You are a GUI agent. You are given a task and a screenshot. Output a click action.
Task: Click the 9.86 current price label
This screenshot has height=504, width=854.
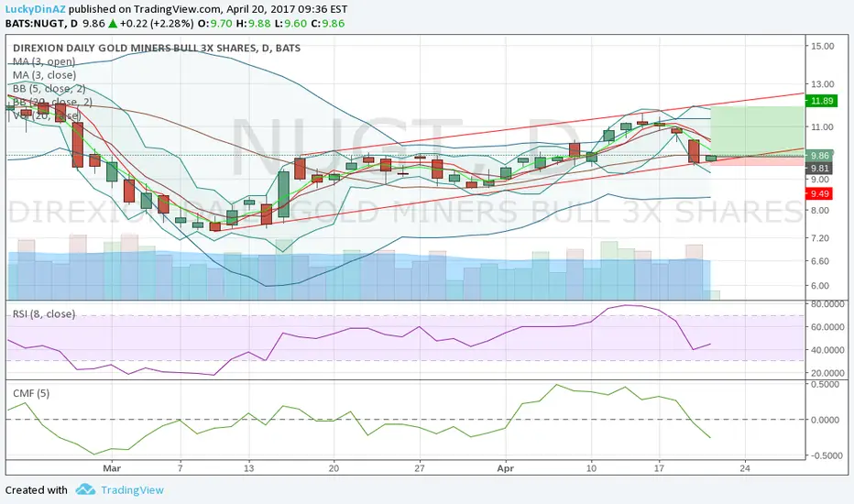coord(820,155)
